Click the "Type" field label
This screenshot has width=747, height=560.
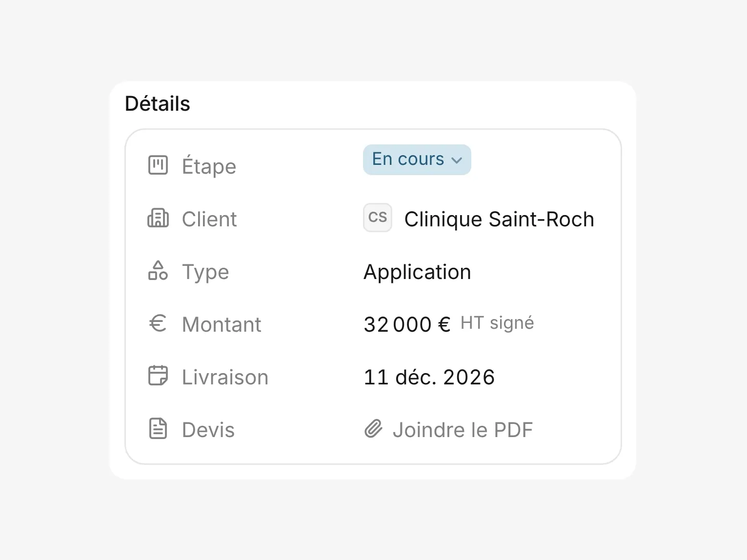(205, 272)
